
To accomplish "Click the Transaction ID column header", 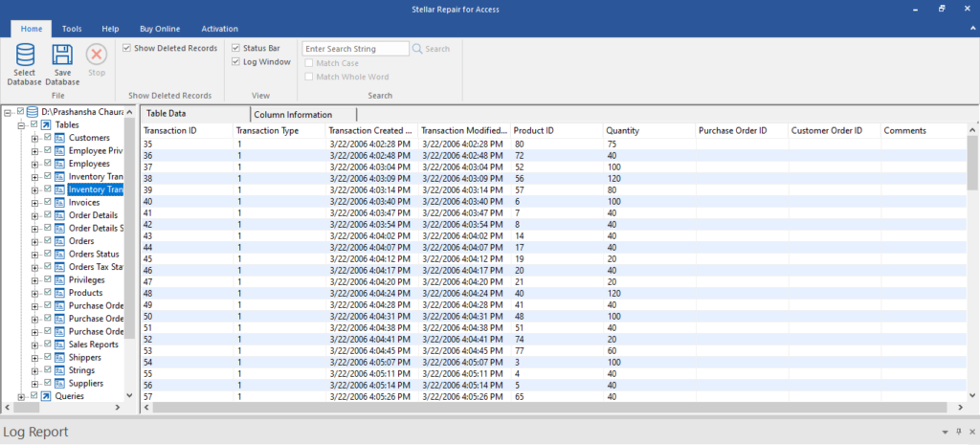I will point(187,130).
